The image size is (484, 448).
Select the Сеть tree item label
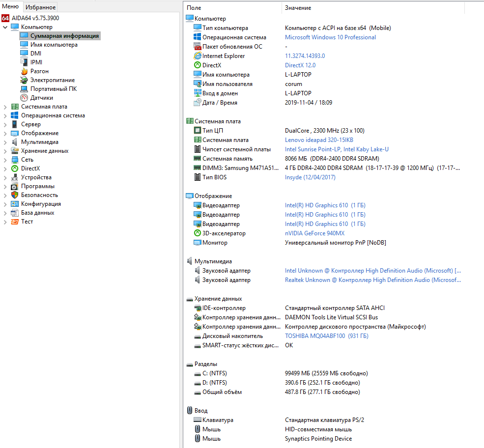[x=27, y=160]
